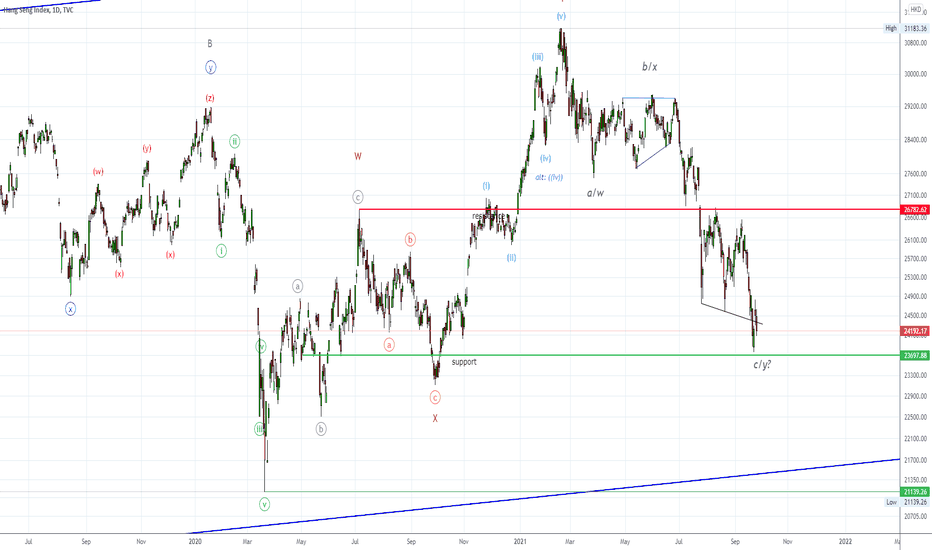This screenshot has width=932, height=550.
Task: Select the green circled 'iv' marker
Action: tap(261, 347)
